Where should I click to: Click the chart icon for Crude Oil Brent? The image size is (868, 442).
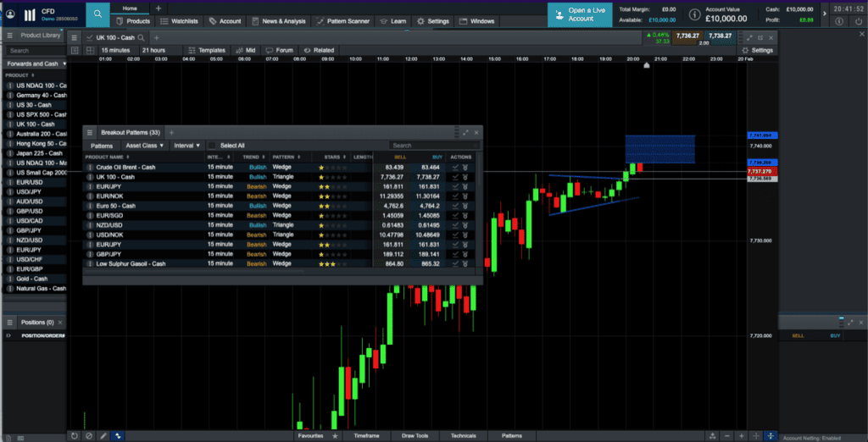tap(456, 168)
